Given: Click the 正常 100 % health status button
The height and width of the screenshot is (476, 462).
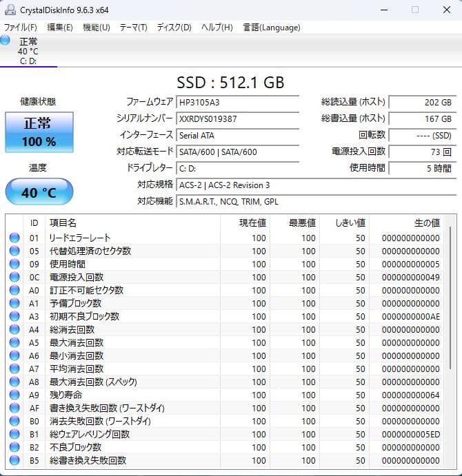Looking at the screenshot, I should pos(39,132).
